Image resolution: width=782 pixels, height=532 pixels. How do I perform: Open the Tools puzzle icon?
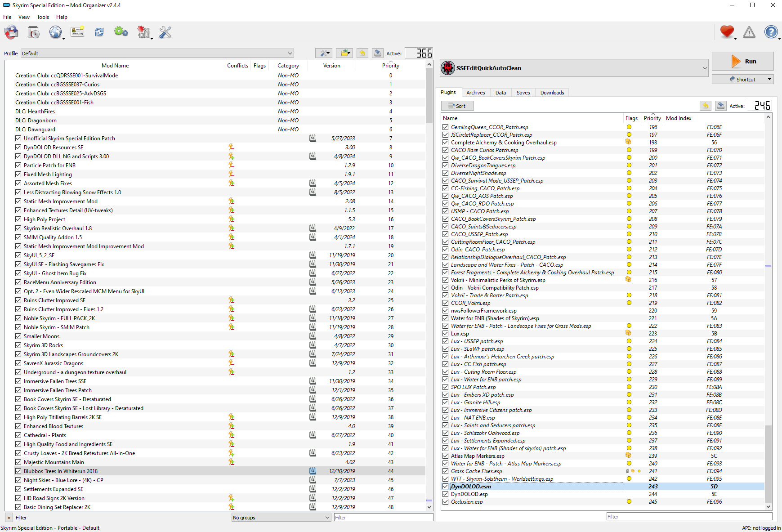143,32
